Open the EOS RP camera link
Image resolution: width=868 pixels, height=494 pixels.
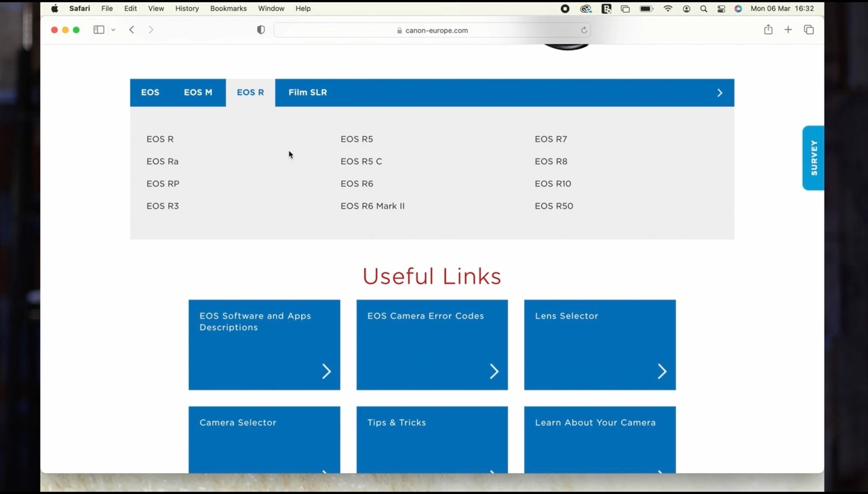(163, 184)
